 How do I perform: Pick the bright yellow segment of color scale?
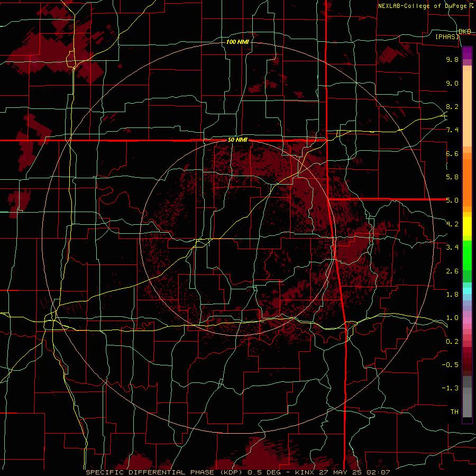467,226
